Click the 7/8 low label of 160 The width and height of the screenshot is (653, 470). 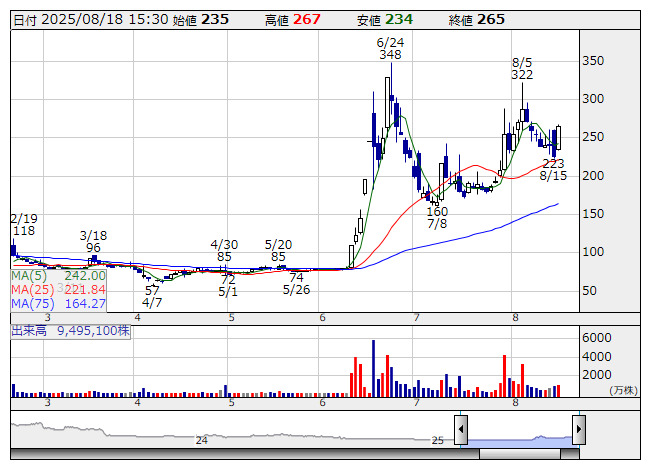[x=437, y=218]
